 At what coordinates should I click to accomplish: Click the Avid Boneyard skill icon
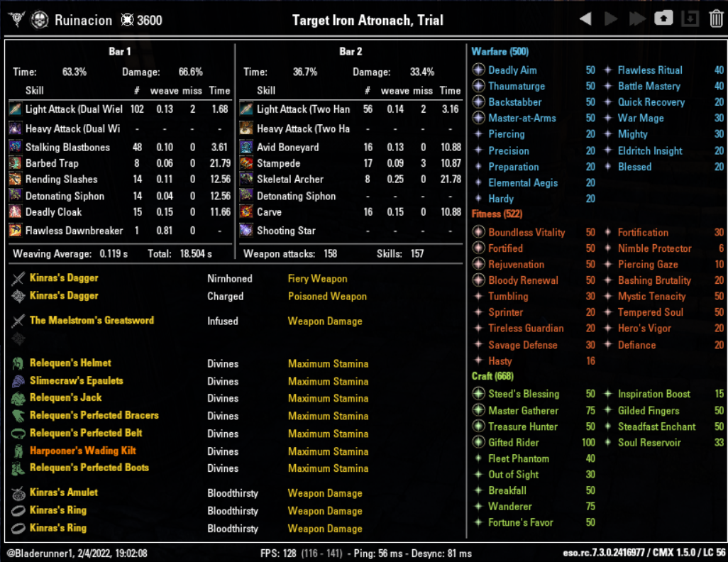pyautogui.click(x=246, y=147)
